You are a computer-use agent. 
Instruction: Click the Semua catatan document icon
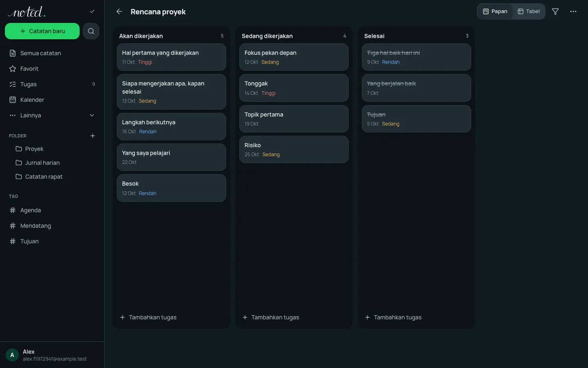tap(13, 53)
